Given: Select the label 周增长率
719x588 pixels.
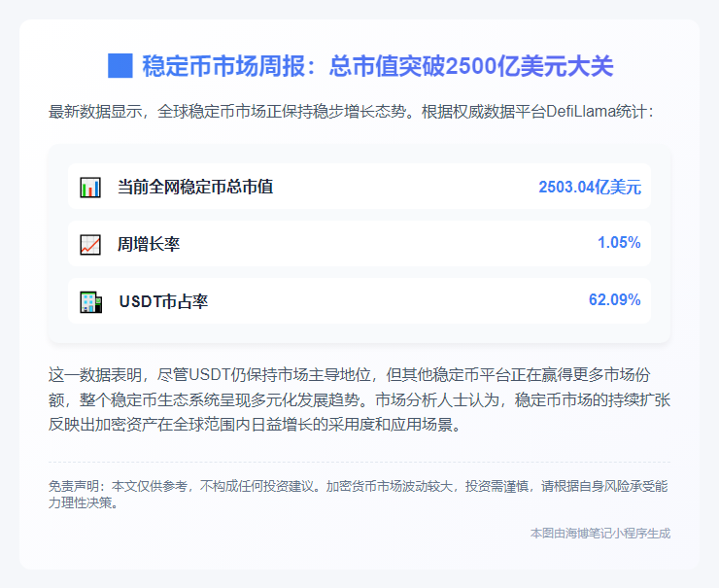Looking at the screenshot, I should [149, 244].
